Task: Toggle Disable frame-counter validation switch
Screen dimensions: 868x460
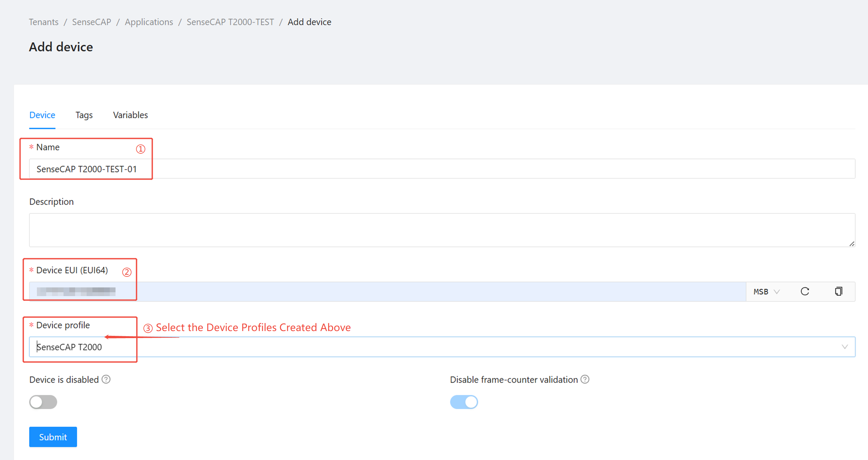Action: [x=464, y=402]
